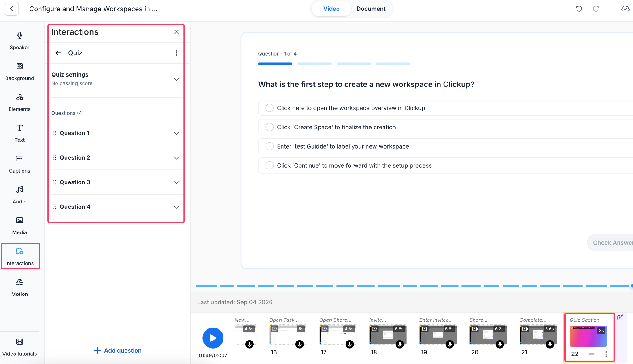Open options for clip 22

coord(606,354)
